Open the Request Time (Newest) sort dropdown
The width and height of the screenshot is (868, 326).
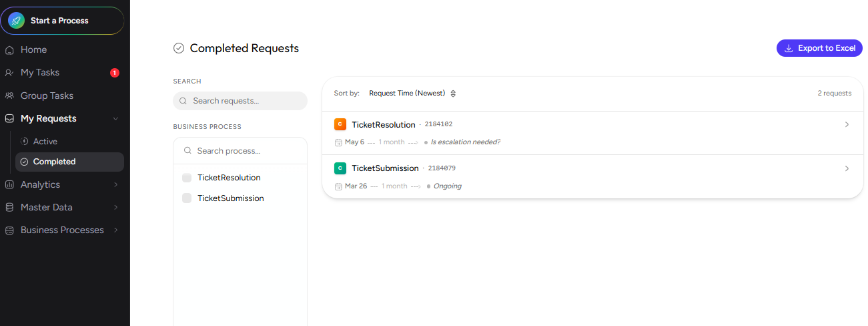pos(412,94)
